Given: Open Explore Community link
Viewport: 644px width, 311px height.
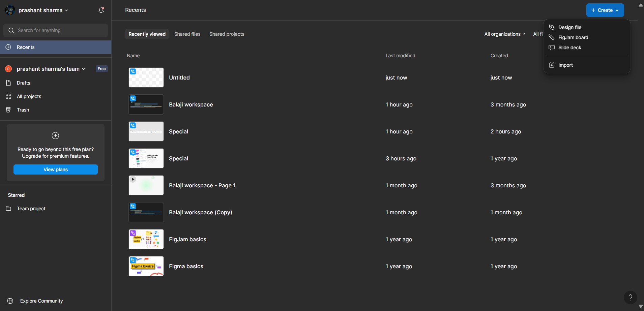Looking at the screenshot, I should [41, 301].
